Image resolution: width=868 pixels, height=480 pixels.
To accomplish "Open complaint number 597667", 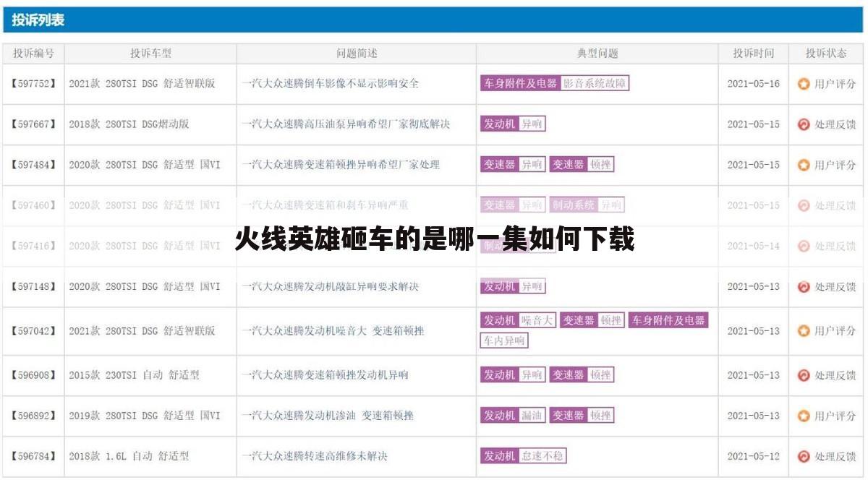I will (x=33, y=124).
